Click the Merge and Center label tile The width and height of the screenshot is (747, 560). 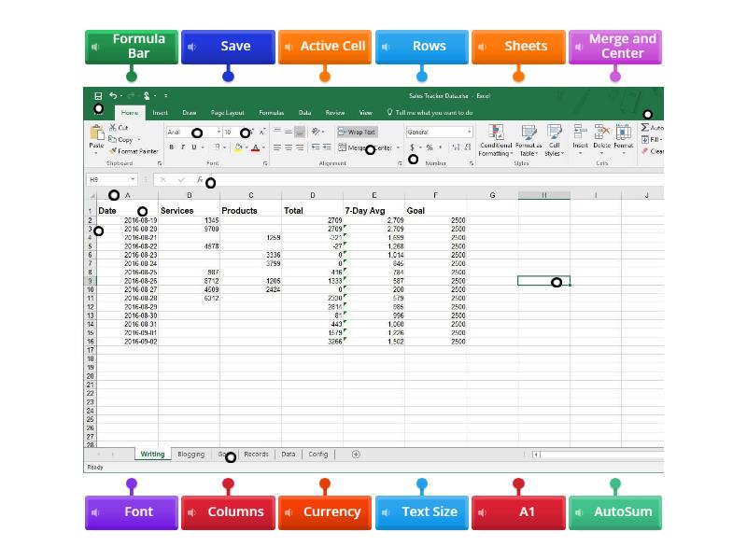tap(615, 47)
